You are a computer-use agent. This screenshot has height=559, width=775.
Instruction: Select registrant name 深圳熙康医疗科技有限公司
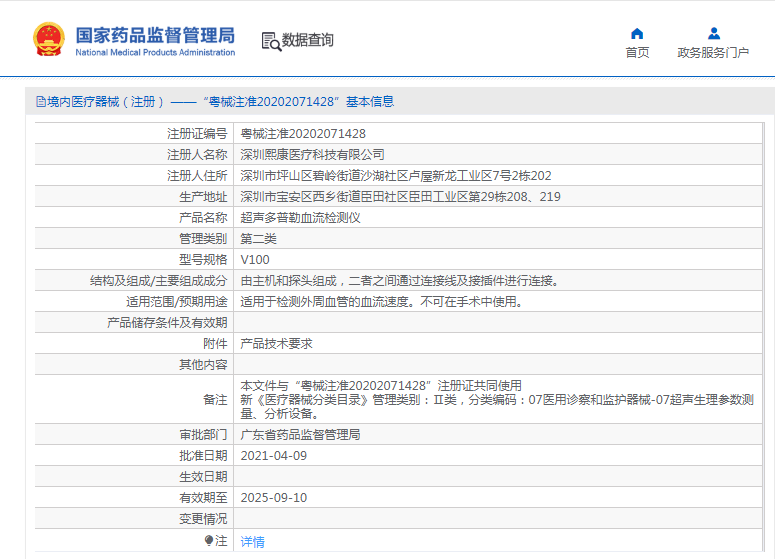coord(312,155)
